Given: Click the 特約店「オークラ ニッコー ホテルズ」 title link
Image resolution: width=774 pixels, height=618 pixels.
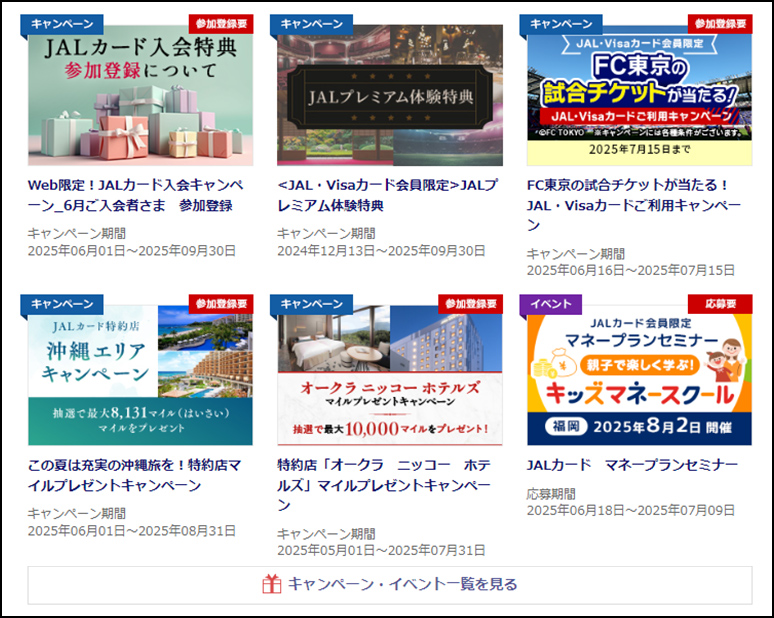Looking at the screenshot, I should [x=384, y=485].
